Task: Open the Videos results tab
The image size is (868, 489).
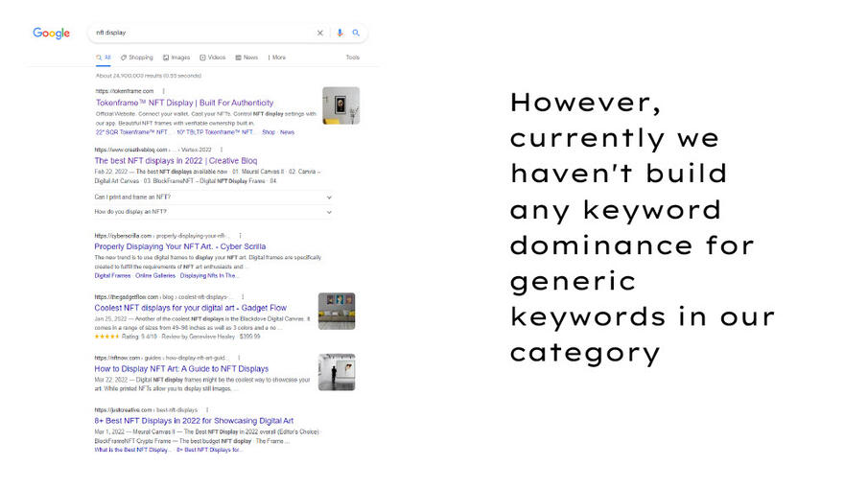Action: [x=213, y=58]
